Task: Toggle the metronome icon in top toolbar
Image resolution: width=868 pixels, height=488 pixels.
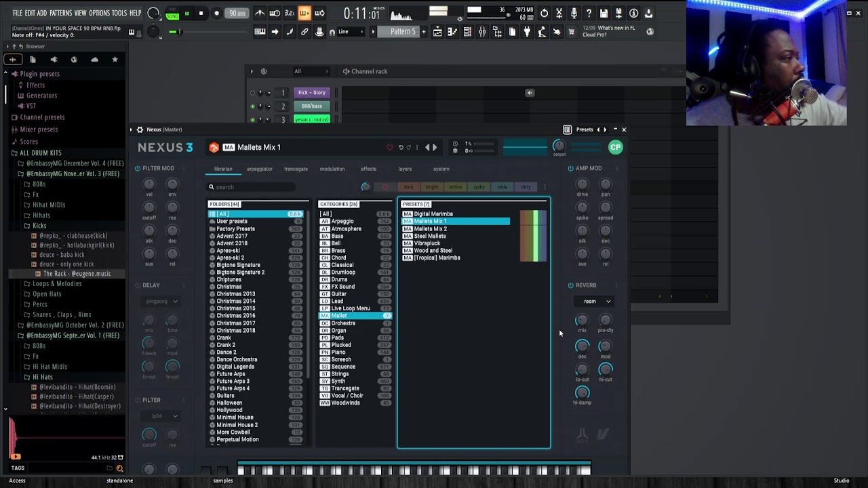Action: point(260,13)
